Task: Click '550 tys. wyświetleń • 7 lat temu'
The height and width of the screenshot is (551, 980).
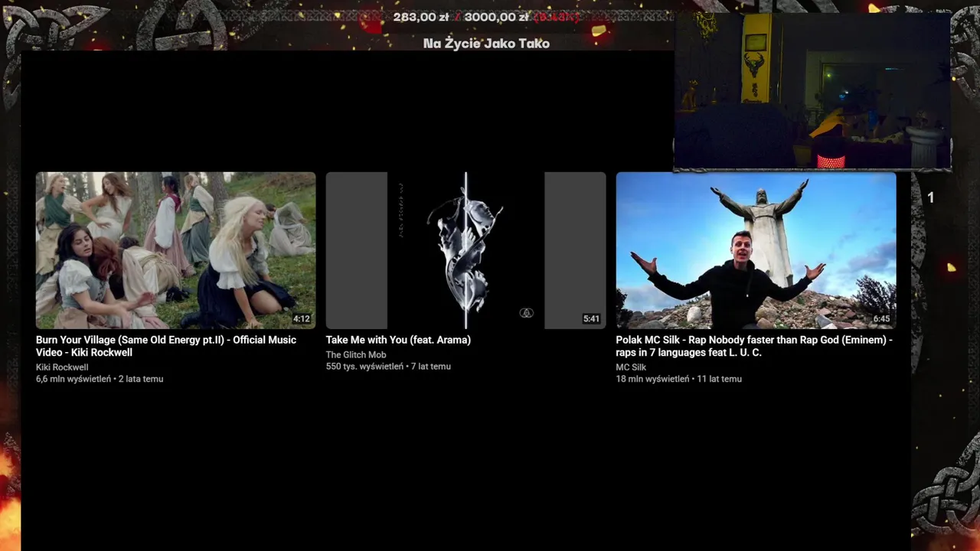Action: pos(388,367)
